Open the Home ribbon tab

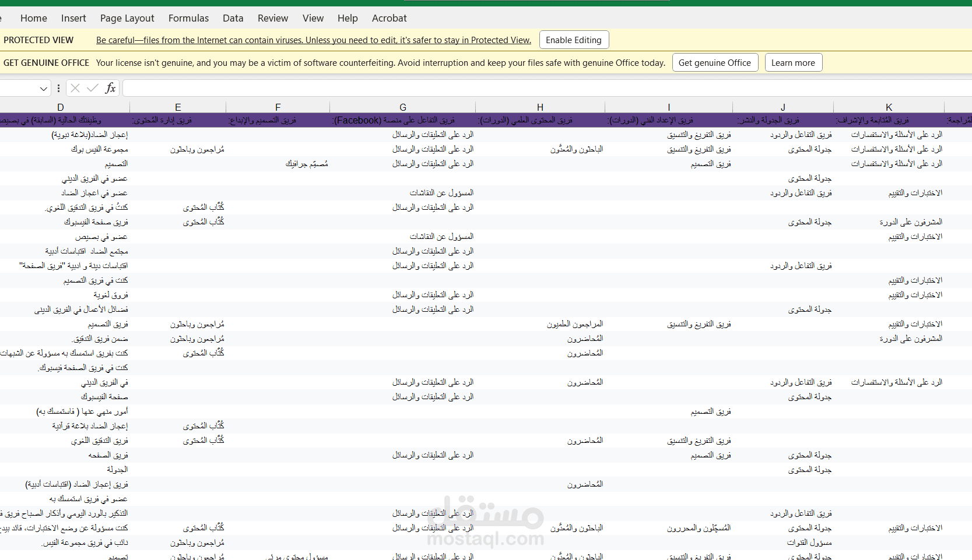tap(34, 18)
